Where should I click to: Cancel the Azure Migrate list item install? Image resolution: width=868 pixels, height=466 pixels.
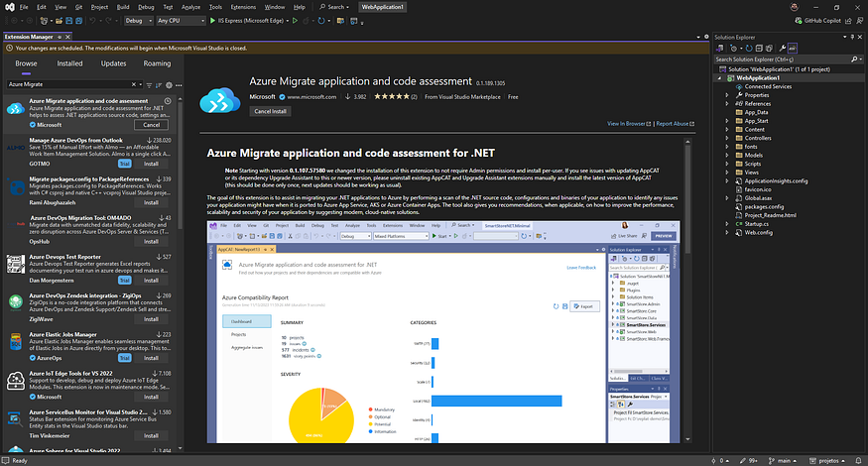tap(151, 125)
